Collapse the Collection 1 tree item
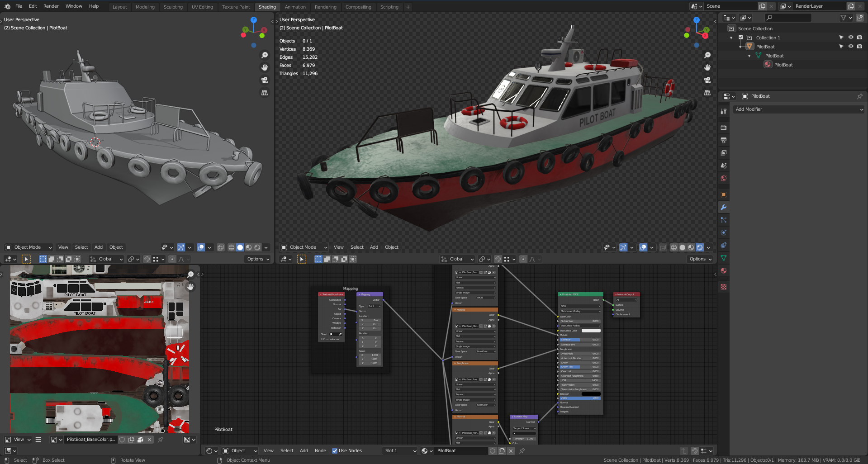This screenshot has height=464, width=868. [x=731, y=38]
